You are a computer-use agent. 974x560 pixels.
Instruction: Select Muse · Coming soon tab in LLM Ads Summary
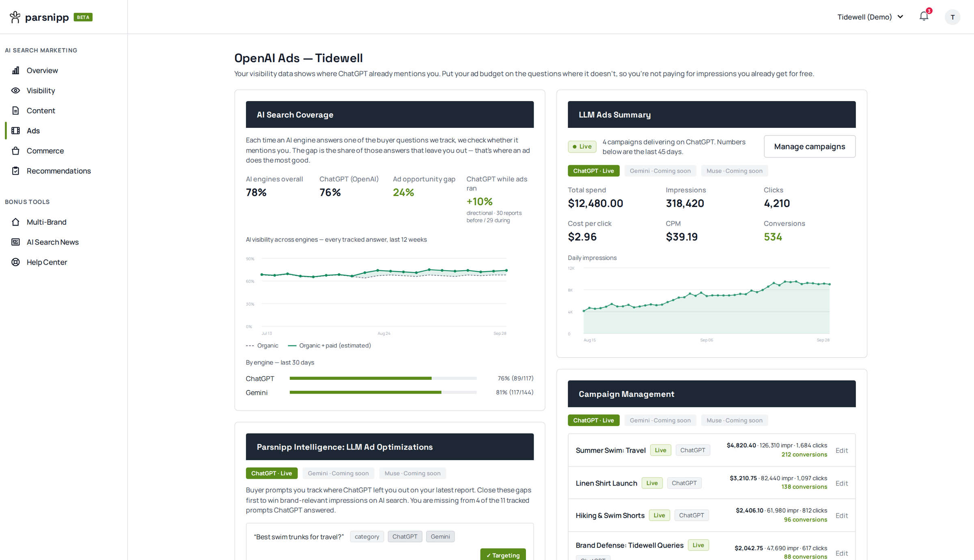tap(734, 171)
